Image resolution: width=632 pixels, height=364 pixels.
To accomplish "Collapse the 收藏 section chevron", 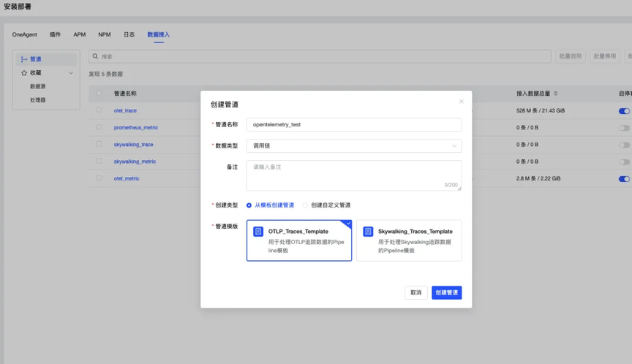I will tap(71, 73).
